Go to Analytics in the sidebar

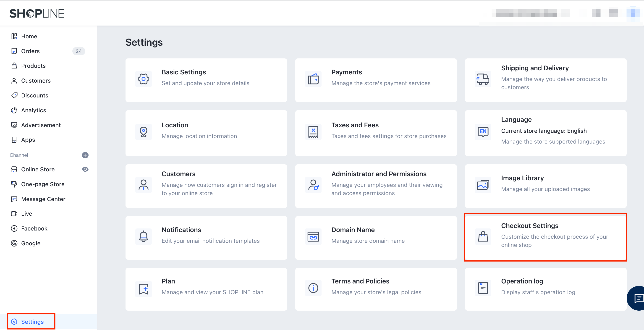(34, 110)
